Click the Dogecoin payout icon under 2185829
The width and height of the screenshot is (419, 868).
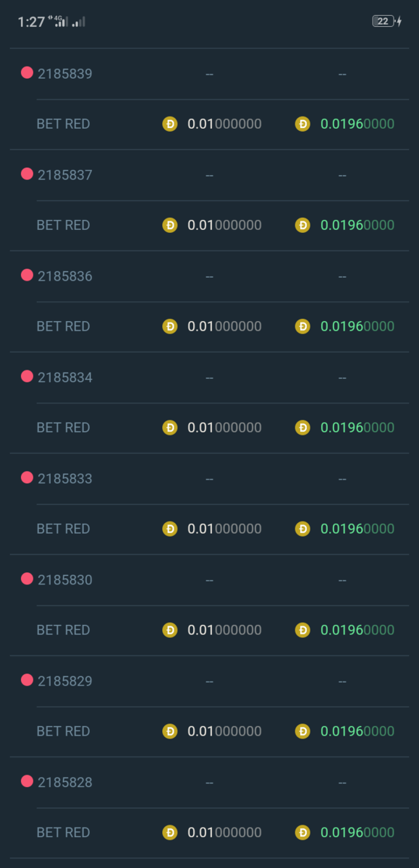tap(302, 731)
